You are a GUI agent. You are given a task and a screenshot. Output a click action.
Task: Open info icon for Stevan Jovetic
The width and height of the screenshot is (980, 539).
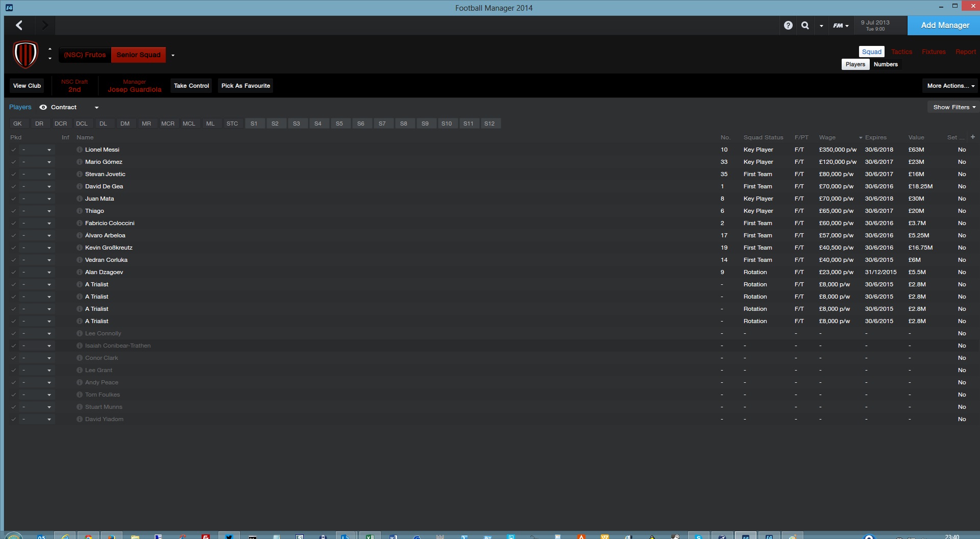coord(80,174)
